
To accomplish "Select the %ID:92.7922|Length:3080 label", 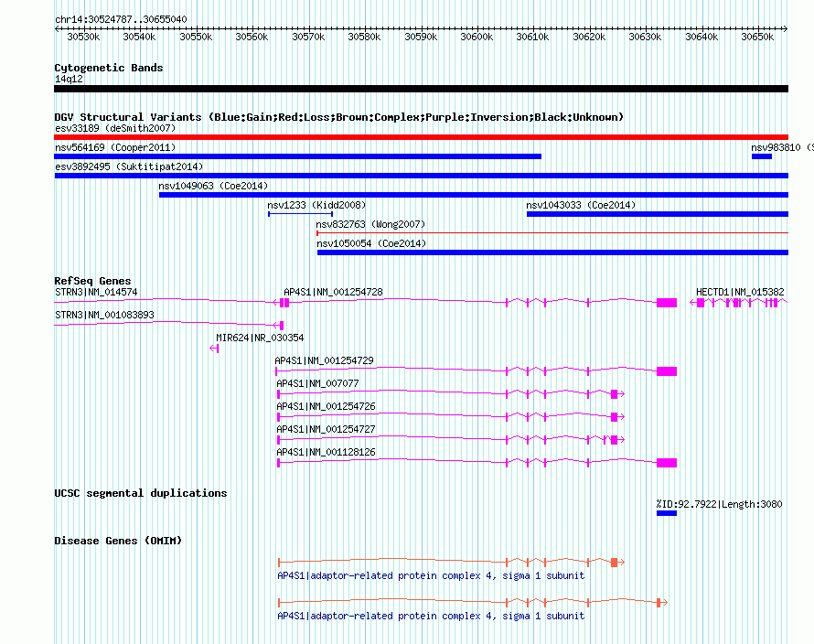I will pos(719,504).
